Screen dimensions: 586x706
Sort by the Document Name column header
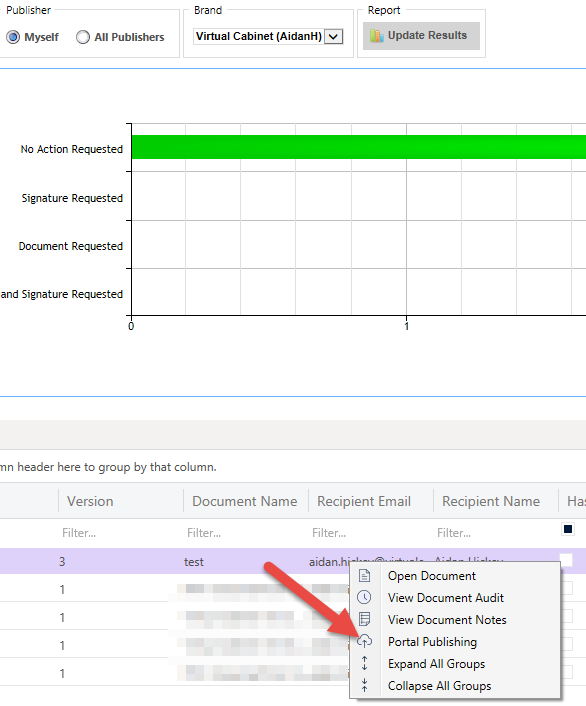(x=245, y=501)
